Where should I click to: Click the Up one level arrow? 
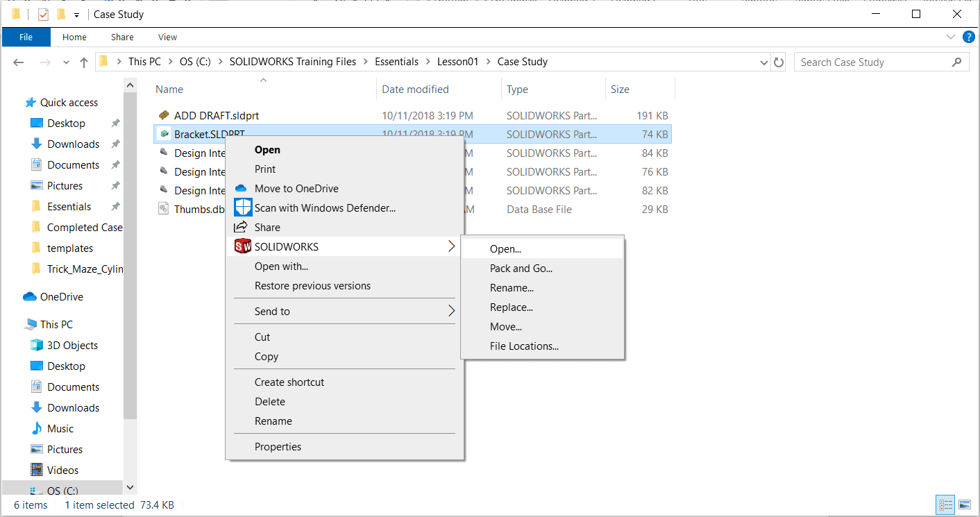click(84, 62)
